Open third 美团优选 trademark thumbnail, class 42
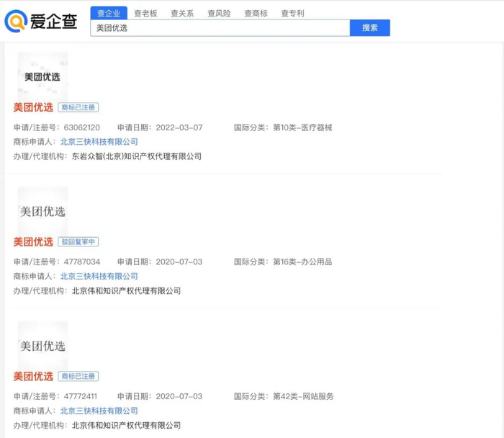Image resolution: width=504 pixels, height=438 pixels. click(x=42, y=345)
